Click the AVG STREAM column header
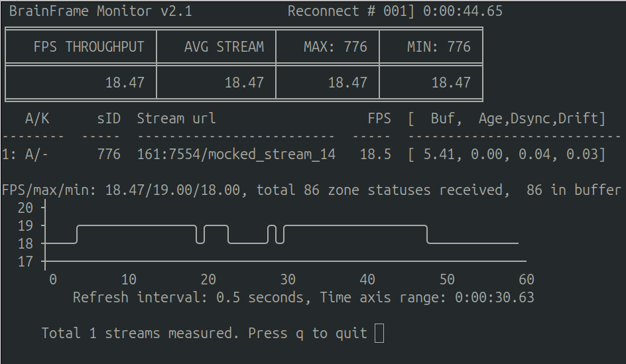The height and width of the screenshot is (364, 626). [224, 46]
